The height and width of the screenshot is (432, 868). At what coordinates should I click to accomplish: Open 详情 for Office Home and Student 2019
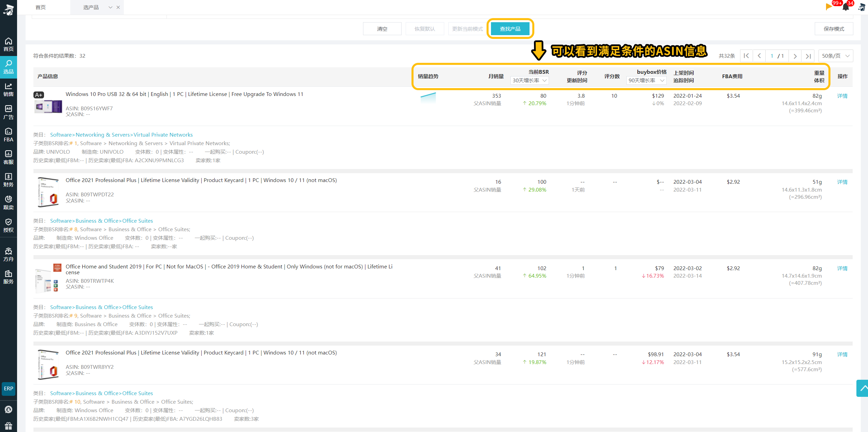pyautogui.click(x=842, y=268)
